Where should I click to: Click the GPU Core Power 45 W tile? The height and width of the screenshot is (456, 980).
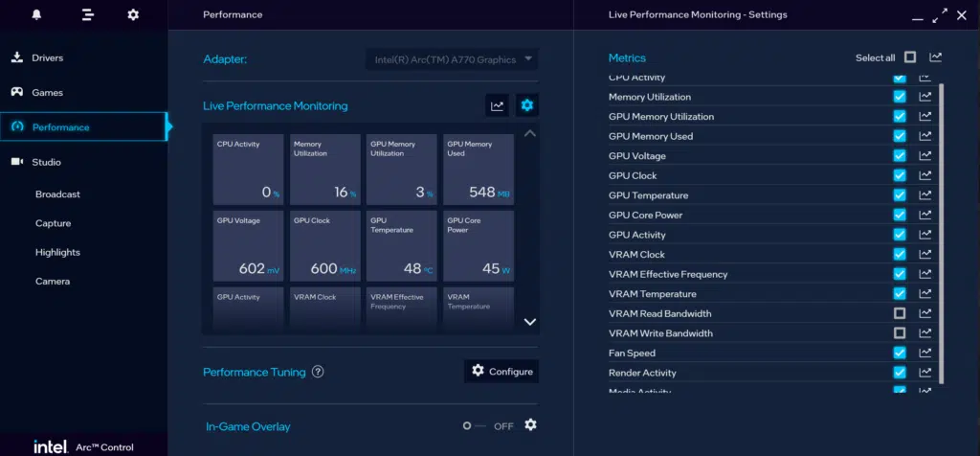pos(479,246)
